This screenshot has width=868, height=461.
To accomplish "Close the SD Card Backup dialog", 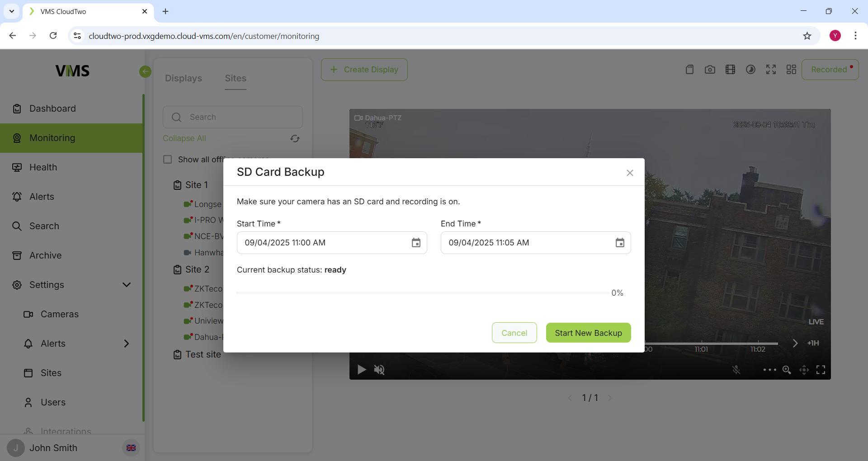I will pos(630,173).
